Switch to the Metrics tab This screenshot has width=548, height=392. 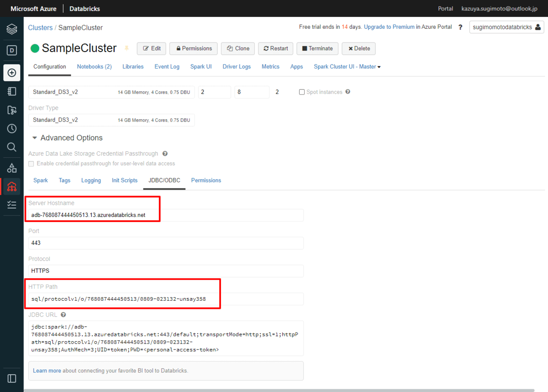click(270, 67)
